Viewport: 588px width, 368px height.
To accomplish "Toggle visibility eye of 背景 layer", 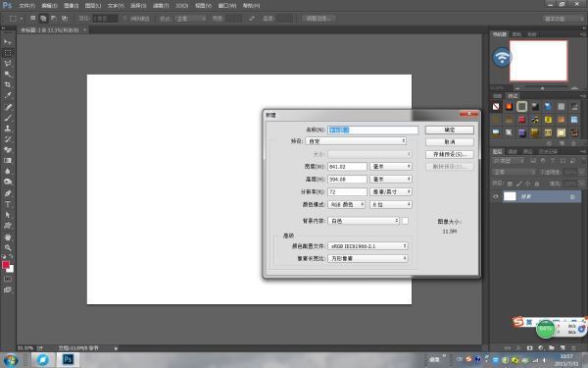I will [496, 196].
